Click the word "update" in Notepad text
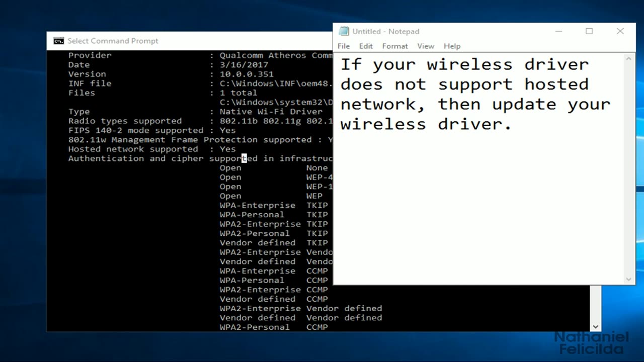 tap(524, 104)
